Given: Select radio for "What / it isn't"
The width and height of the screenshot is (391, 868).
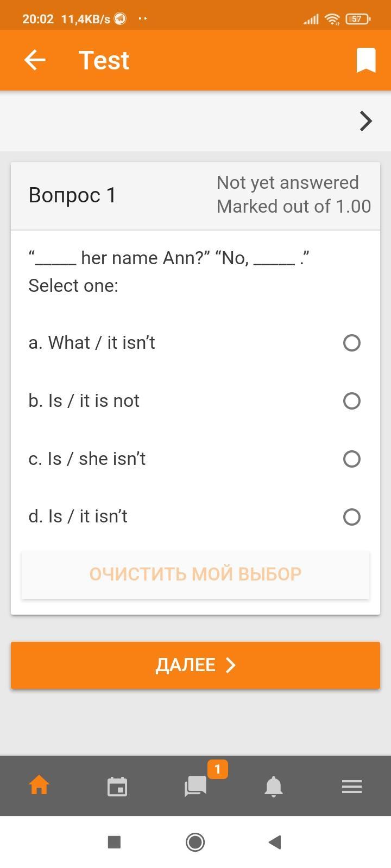Looking at the screenshot, I should (352, 343).
